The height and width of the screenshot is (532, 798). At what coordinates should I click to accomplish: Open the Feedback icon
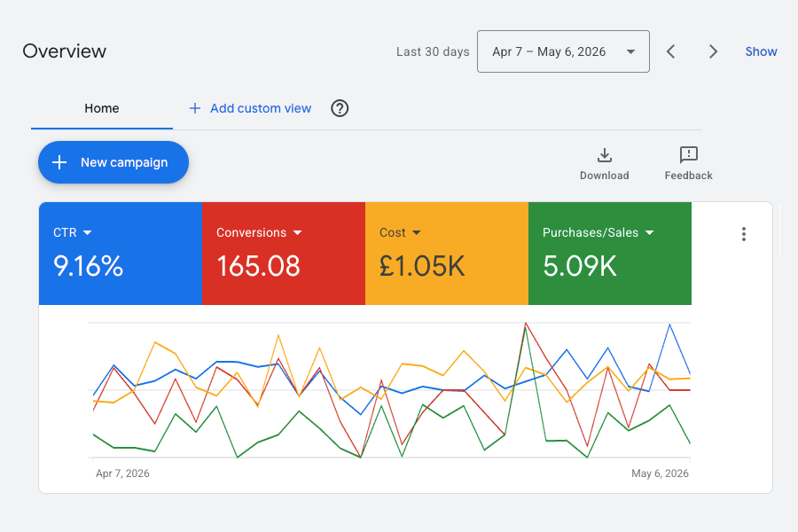(689, 154)
